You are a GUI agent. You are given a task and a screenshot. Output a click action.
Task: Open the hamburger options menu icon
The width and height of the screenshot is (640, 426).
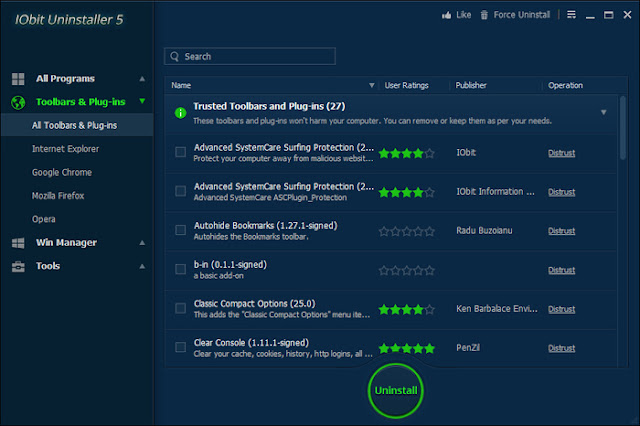(571, 15)
